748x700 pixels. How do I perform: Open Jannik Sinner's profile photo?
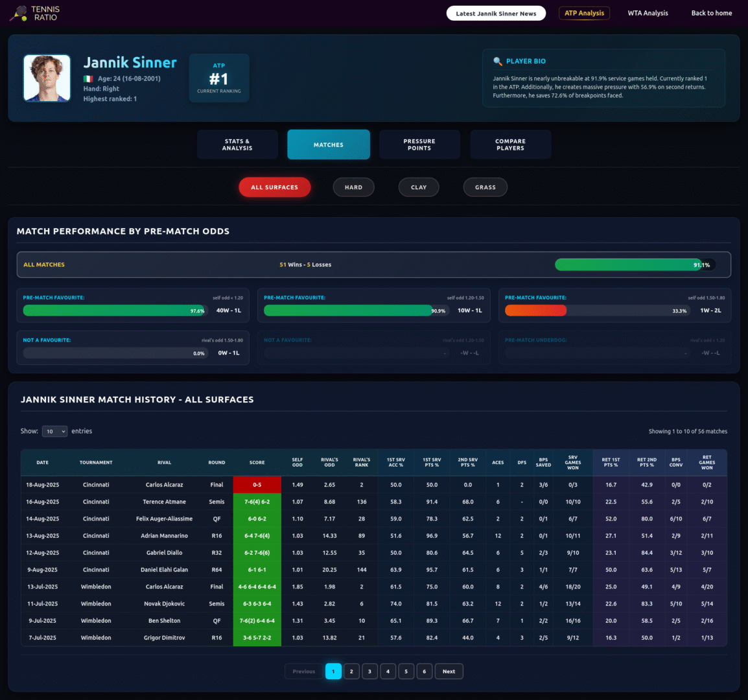47,78
